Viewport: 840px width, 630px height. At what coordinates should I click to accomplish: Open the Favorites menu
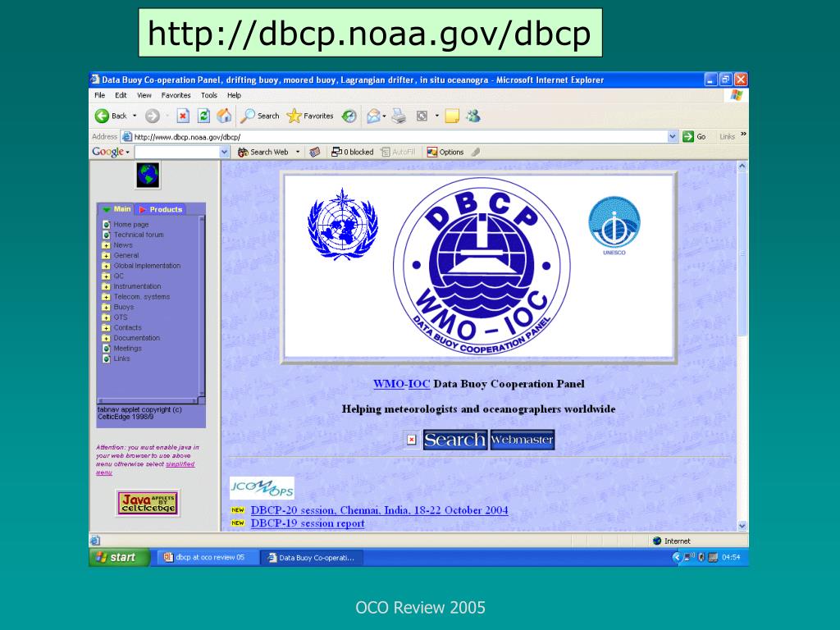click(x=176, y=95)
